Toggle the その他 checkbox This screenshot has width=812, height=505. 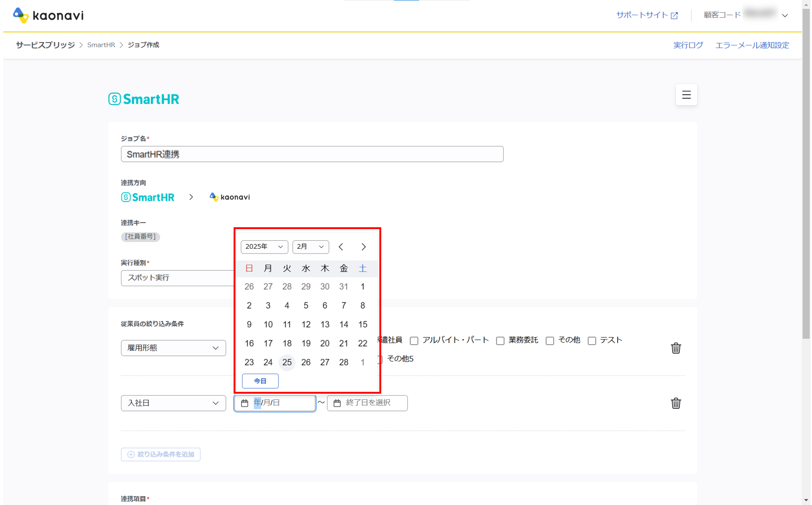pos(550,341)
